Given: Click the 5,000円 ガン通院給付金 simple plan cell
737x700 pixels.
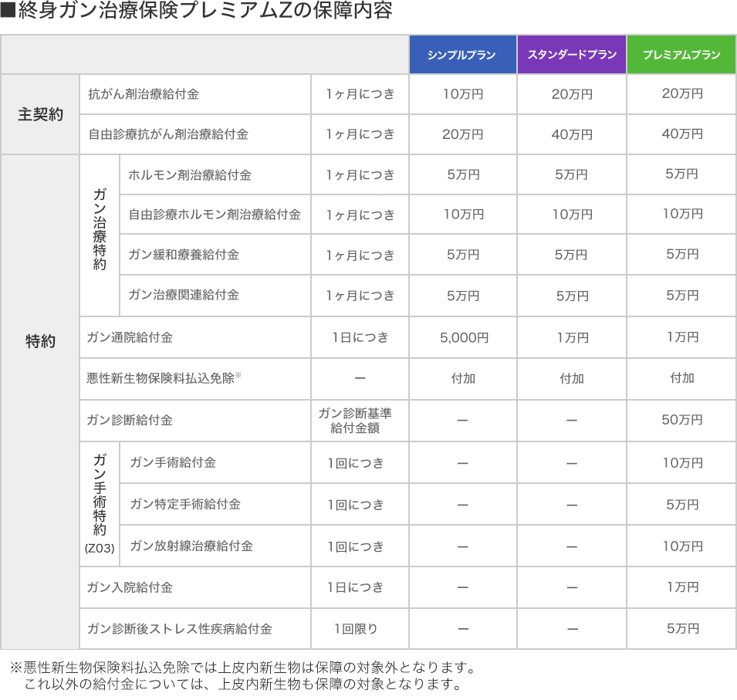Looking at the screenshot, I should click(x=464, y=337).
